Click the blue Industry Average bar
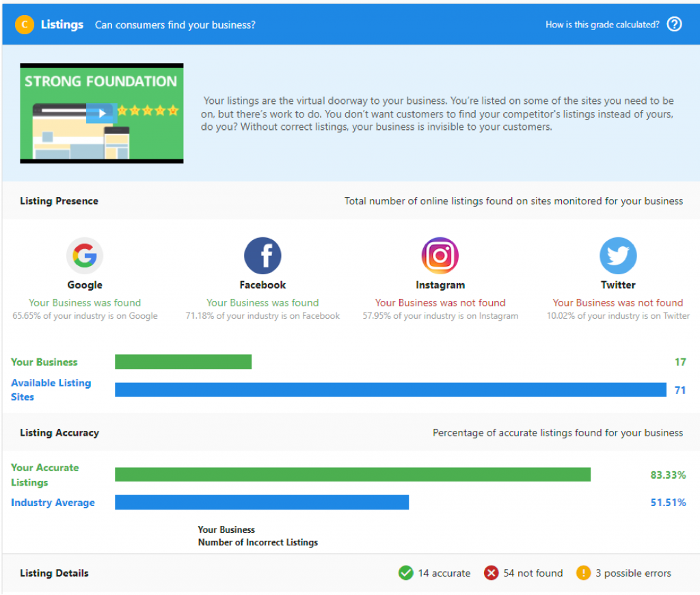This screenshot has width=700, height=595. [262, 502]
